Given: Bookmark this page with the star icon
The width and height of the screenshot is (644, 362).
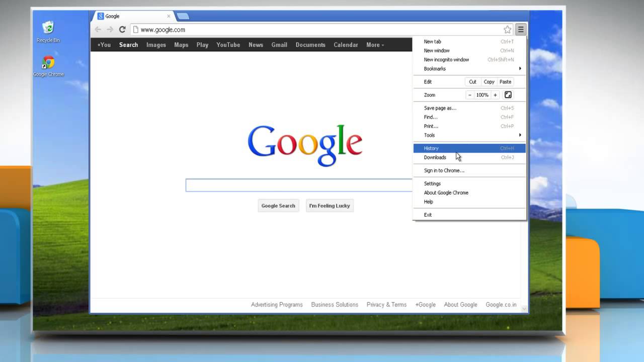Looking at the screenshot, I should [508, 30].
